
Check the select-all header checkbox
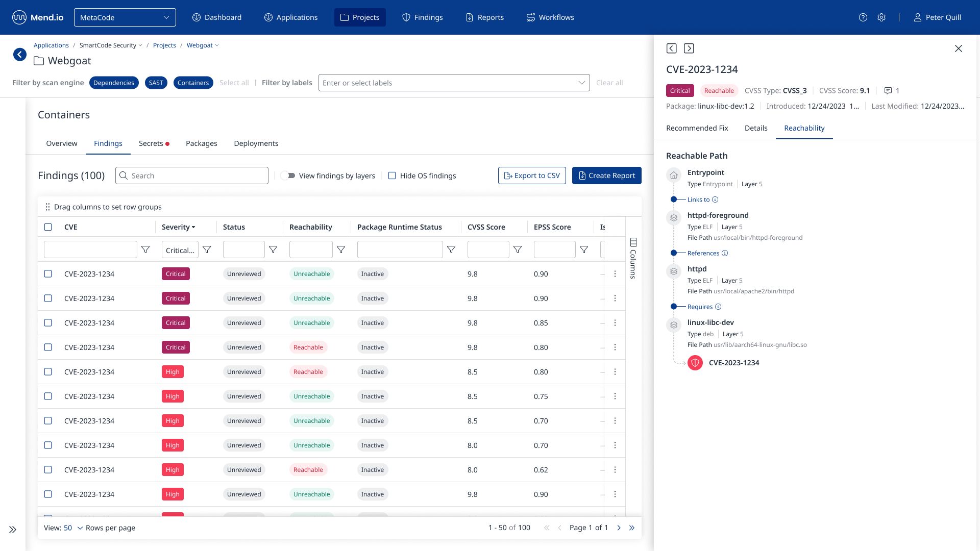(x=48, y=227)
